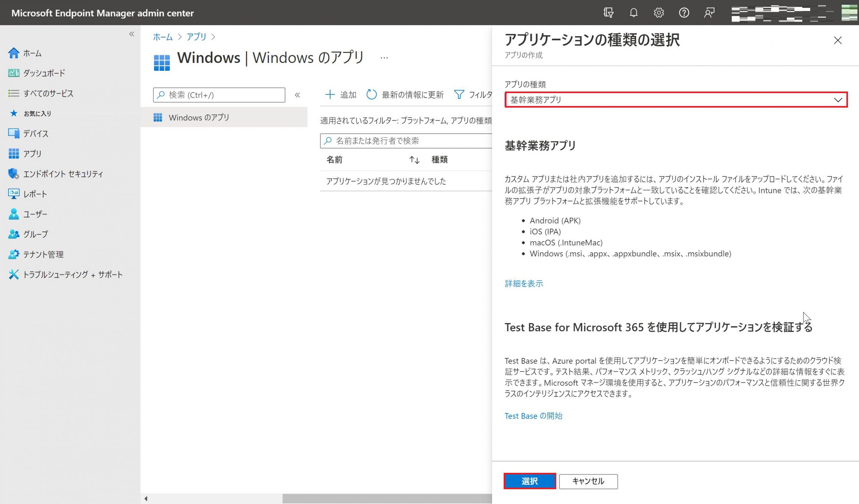The image size is (859, 504).
Task: Select the Windows のアプリ menu item
Action: [199, 118]
